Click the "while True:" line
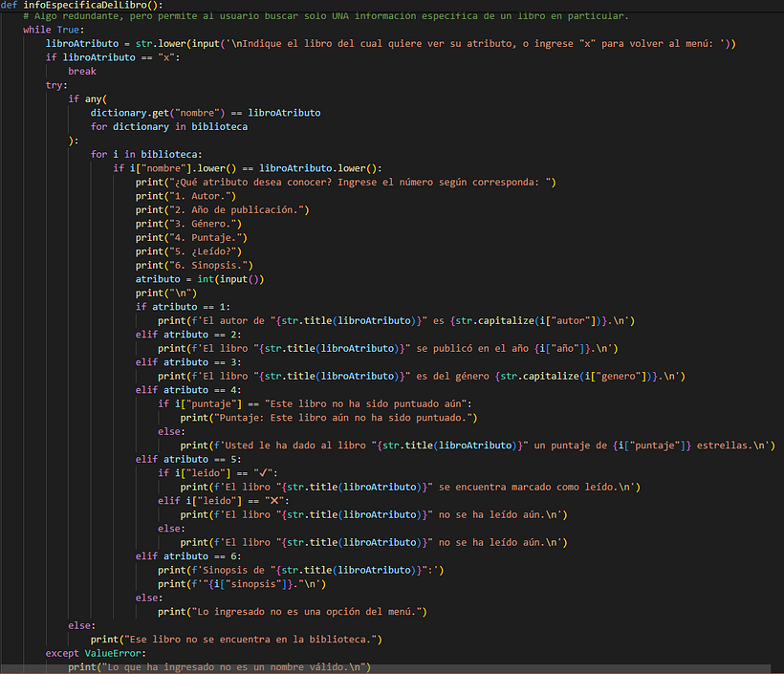Viewport: 784px width, 674px height. pos(54,30)
